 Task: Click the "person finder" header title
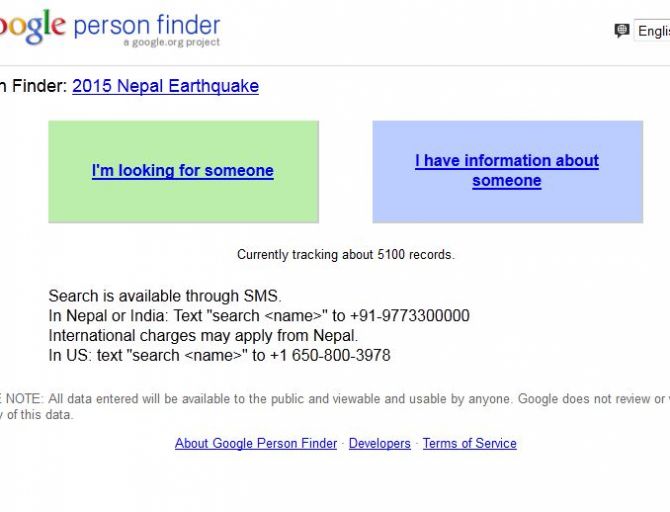click(146, 25)
